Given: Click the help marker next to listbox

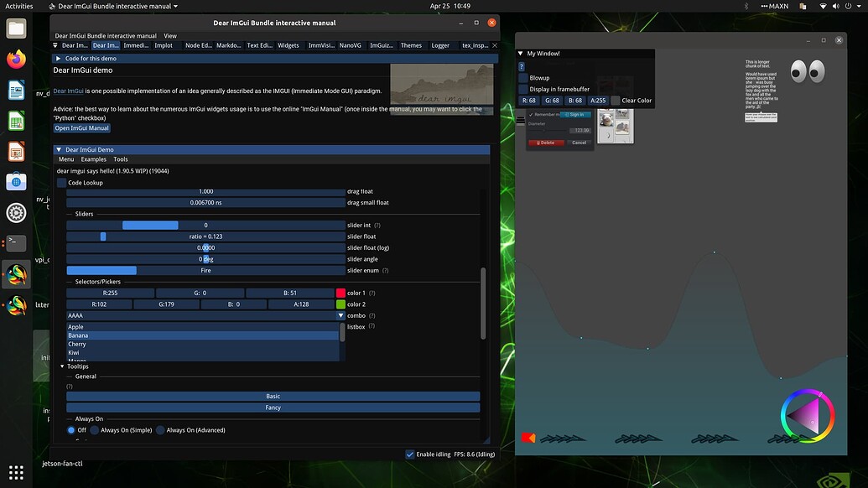Looking at the screenshot, I should pos(372,326).
